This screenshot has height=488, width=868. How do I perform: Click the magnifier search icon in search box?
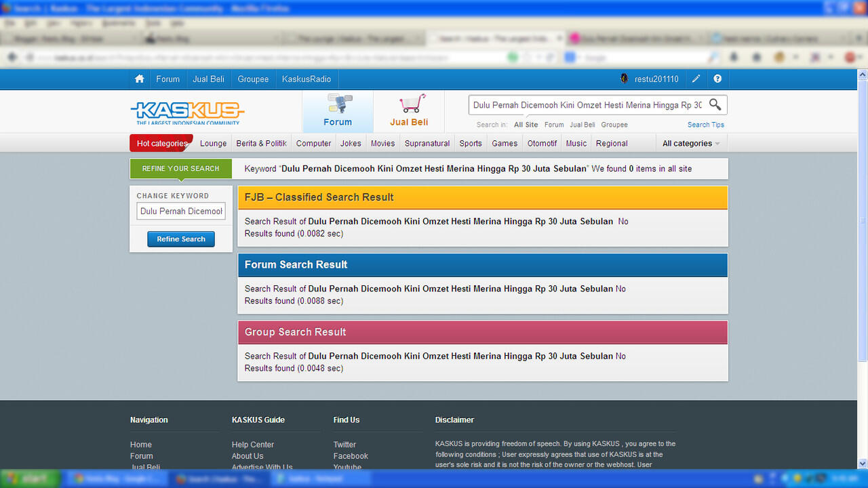coord(715,104)
